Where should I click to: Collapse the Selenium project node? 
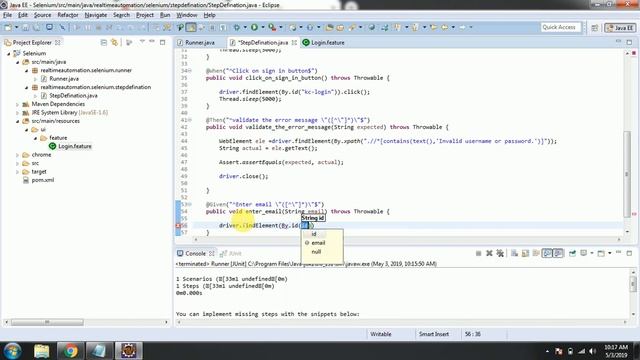[9, 53]
